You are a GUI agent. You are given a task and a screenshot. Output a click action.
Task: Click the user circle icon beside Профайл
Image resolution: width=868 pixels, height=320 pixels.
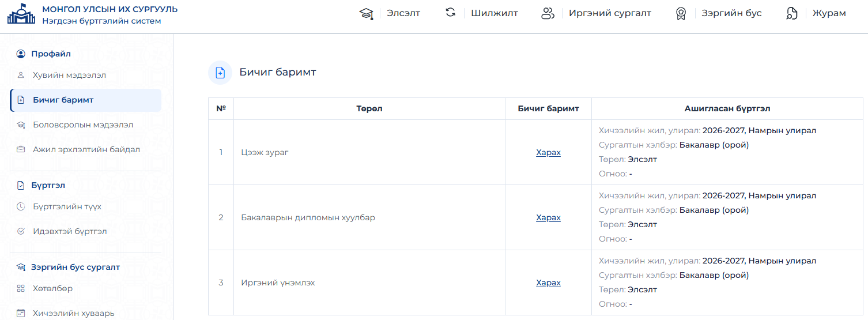pyautogui.click(x=21, y=54)
